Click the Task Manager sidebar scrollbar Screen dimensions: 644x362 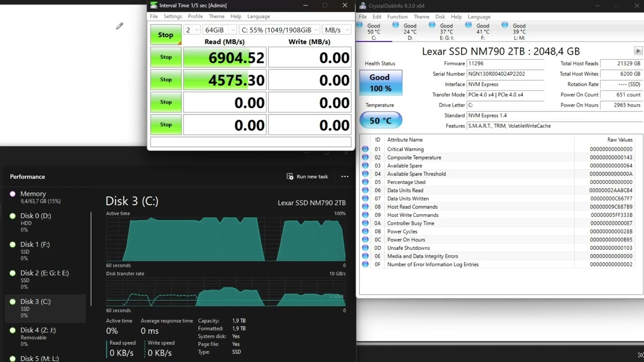coord(91,258)
